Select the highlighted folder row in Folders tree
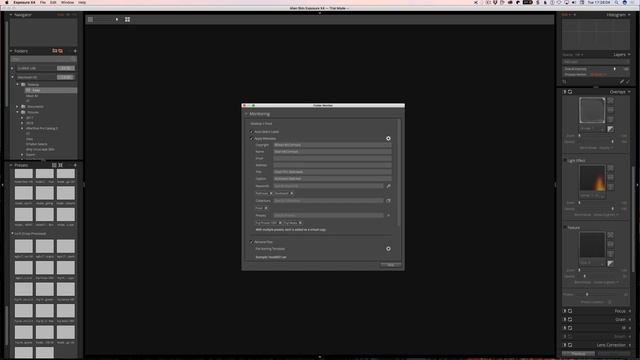640x360 pixels. coord(50,90)
